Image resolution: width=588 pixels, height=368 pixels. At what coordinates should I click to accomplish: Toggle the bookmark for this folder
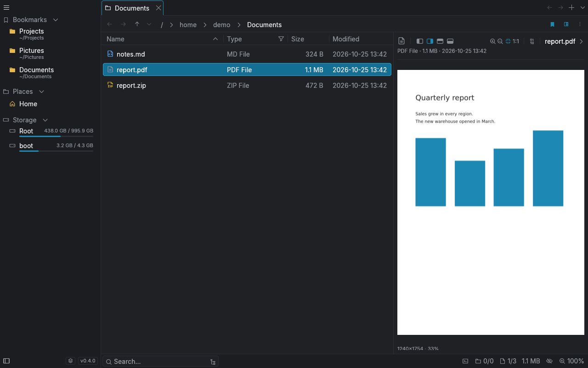point(552,24)
